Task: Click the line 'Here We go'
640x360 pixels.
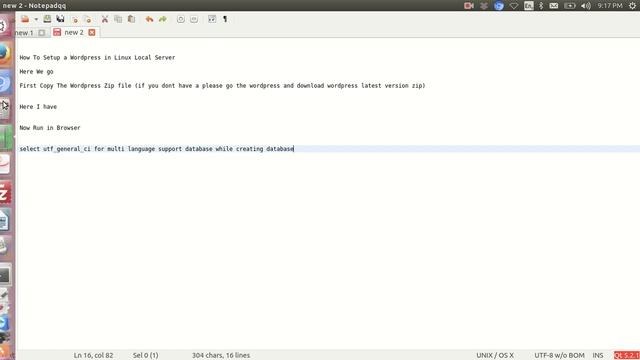Action: coord(36,71)
